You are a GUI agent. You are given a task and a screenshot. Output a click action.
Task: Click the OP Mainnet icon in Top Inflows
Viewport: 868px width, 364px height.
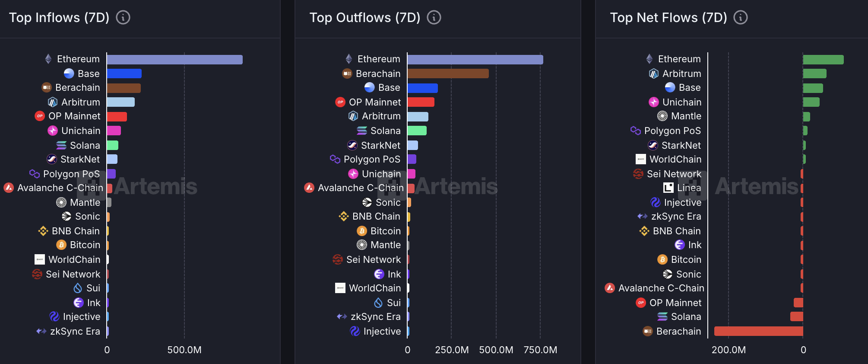pos(40,116)
